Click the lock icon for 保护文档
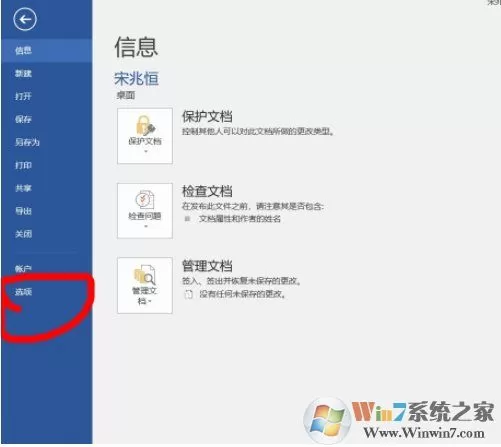The image size is (501, 447). (x=145, y=125)
